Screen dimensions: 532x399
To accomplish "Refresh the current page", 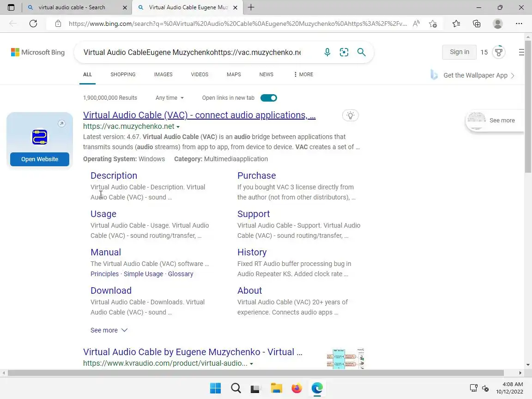I will point(33,24).
